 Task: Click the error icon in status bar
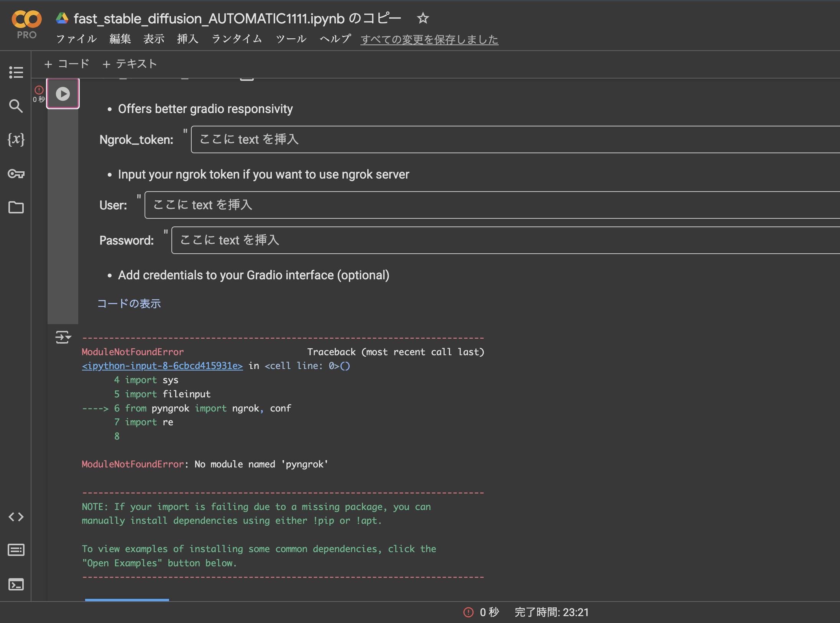pyautogui.click(x=468, y=612)
